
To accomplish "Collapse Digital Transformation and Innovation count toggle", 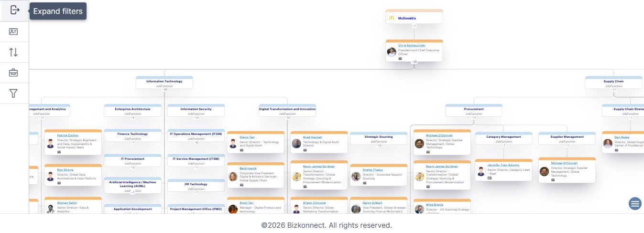I will [287, 117].
